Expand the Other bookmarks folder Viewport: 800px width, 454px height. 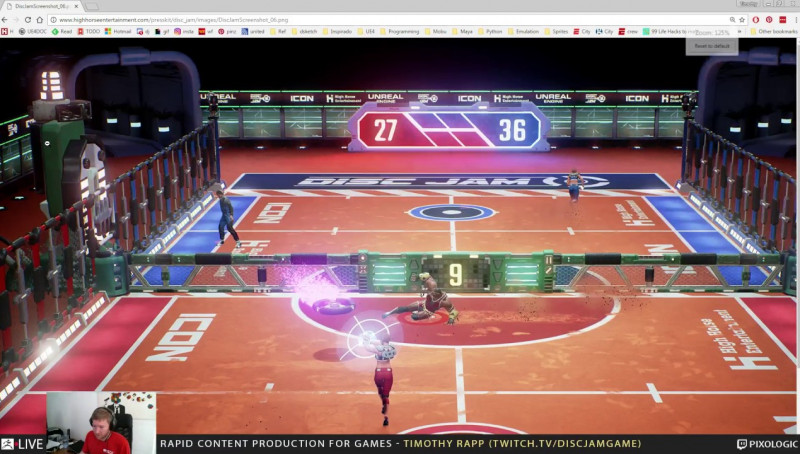[773, 32]
